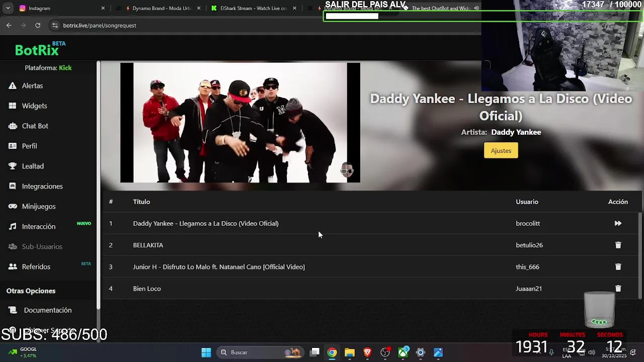Click the user brocolitt
This screenshot has width=644, height=362.
pyautogui.click(x=528, y=223)
